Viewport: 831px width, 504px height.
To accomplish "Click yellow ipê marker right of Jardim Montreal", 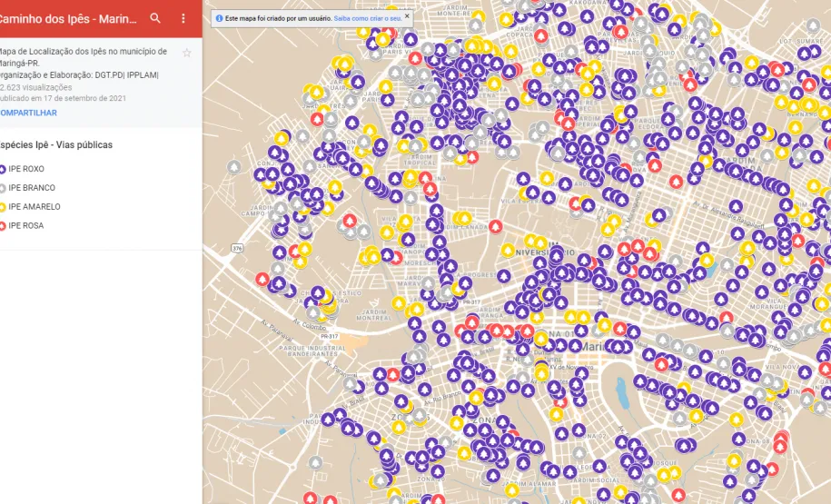I will (398, 303).
